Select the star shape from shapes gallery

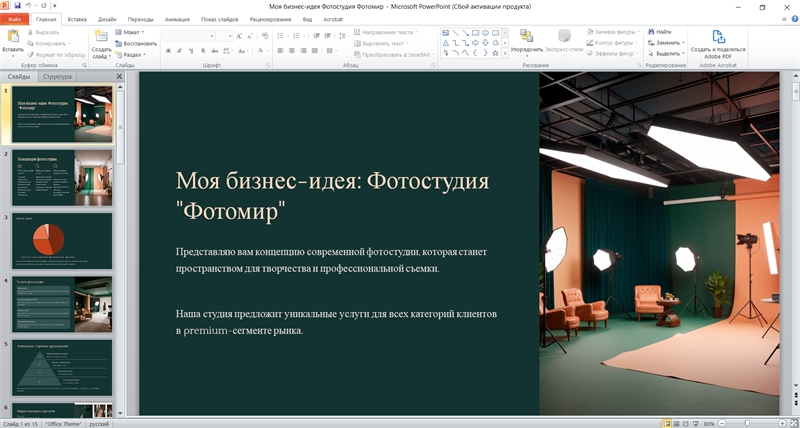point(495,53)
